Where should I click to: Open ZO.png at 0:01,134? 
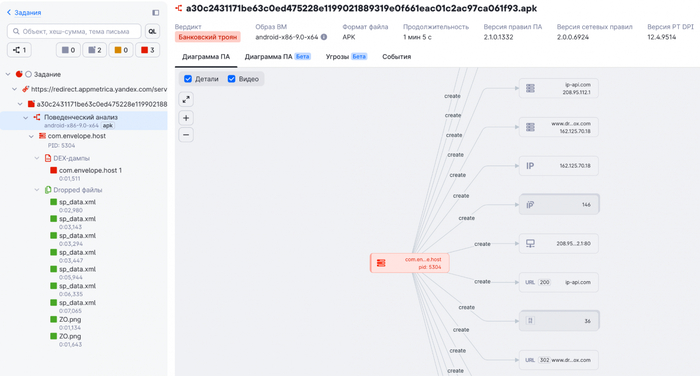[70, 319]
